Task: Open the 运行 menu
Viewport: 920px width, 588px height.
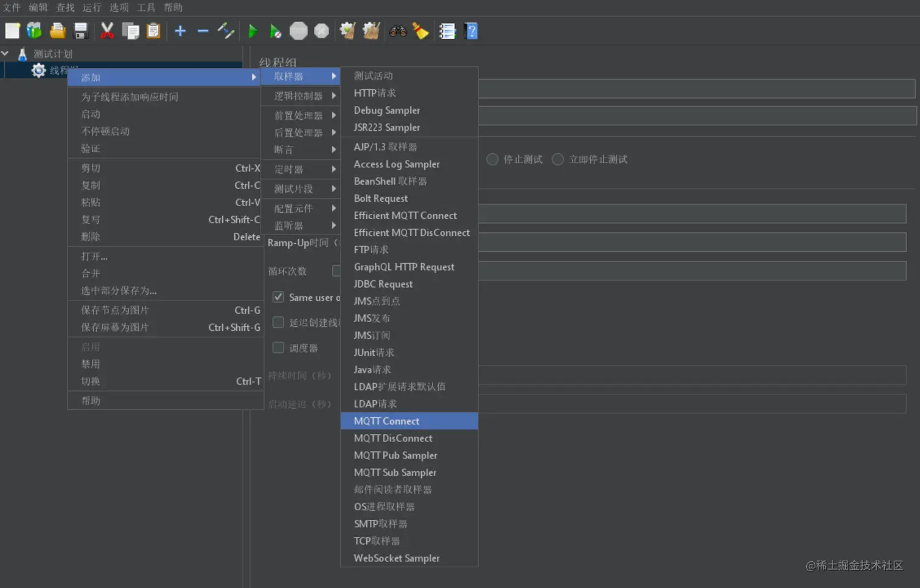Action: click(x=91, y=7)
